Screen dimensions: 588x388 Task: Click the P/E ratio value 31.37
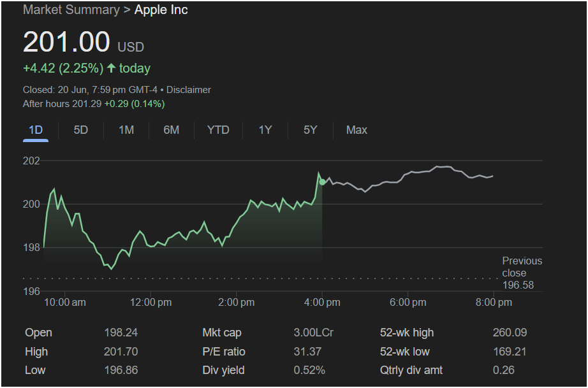click(307, 352)
